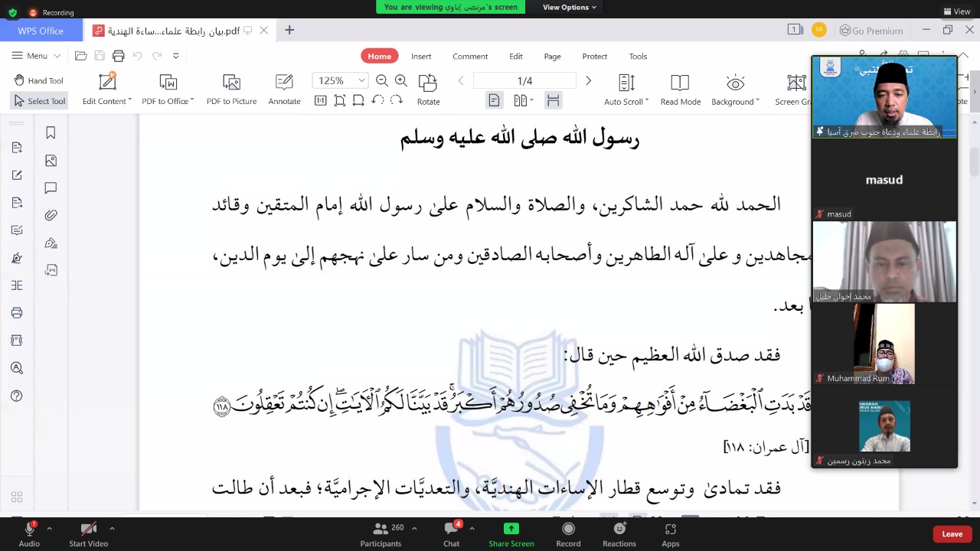Switch to Tools ribbon tab

[x=638, y=56]
